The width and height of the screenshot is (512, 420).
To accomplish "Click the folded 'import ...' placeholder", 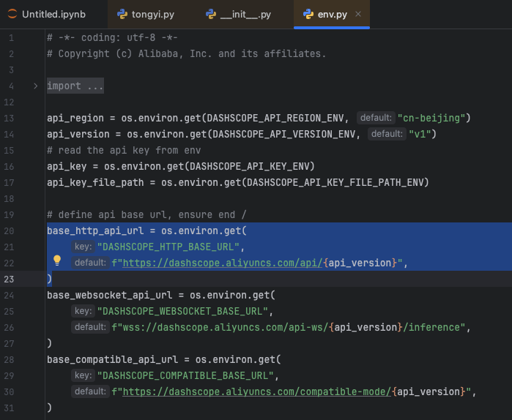I will (75, 86).
